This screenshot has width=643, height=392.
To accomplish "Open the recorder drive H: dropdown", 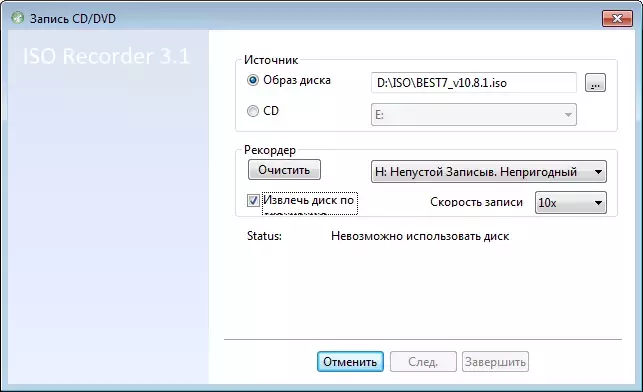I will [488, 171].
